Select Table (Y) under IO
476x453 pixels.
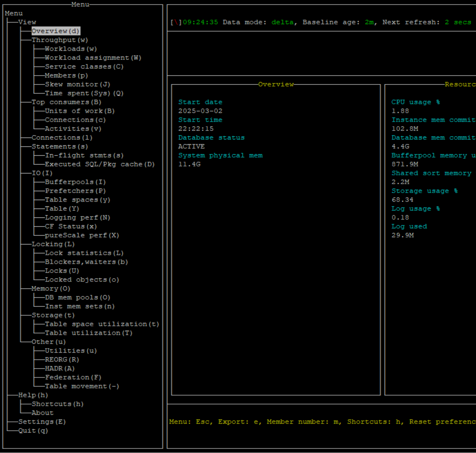pyautogui.click(x=62, y=209)
